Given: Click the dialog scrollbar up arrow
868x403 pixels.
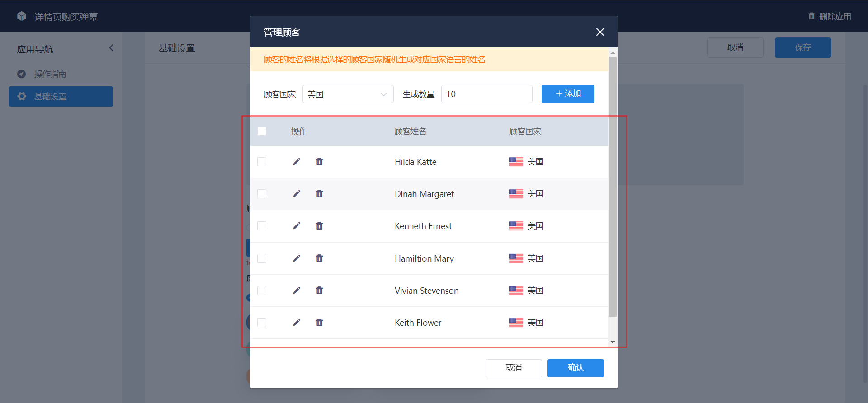Looking at the screenshot, I should [x=613, y=52].
